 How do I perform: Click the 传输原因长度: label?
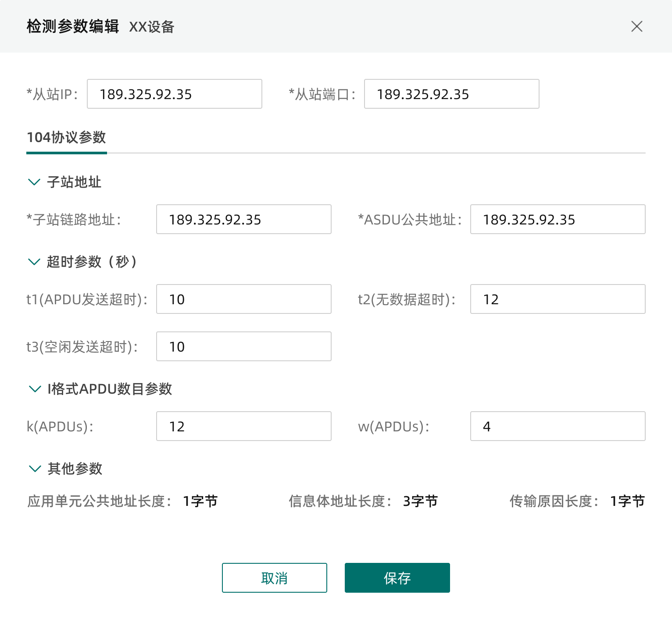pos(554,501)
